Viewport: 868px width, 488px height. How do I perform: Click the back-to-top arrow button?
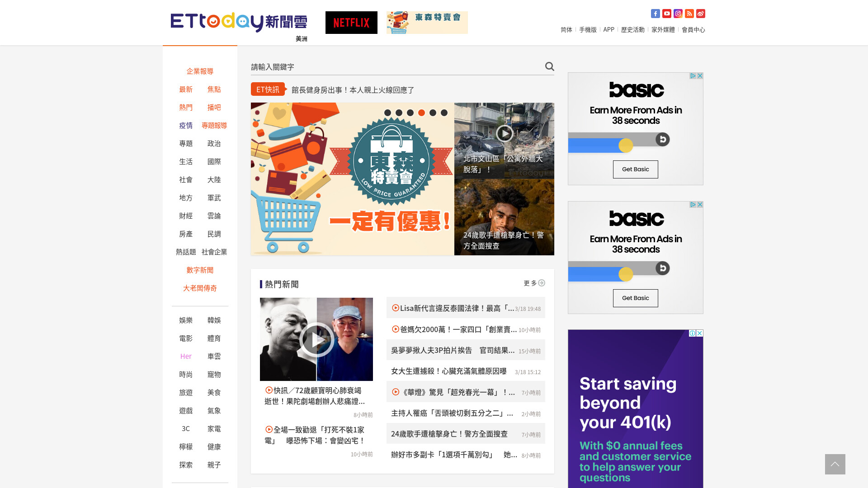pos(835,464)
